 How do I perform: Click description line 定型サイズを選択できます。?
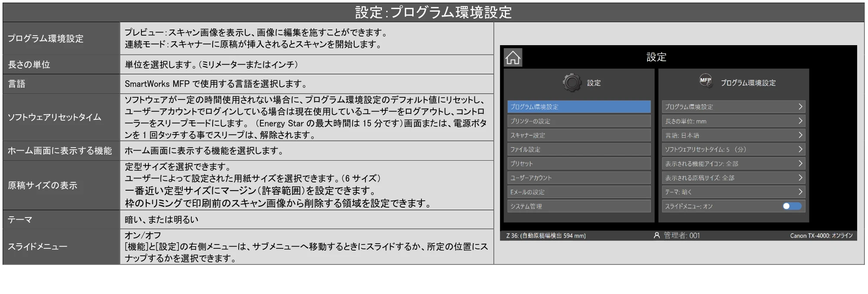(178, 167)
